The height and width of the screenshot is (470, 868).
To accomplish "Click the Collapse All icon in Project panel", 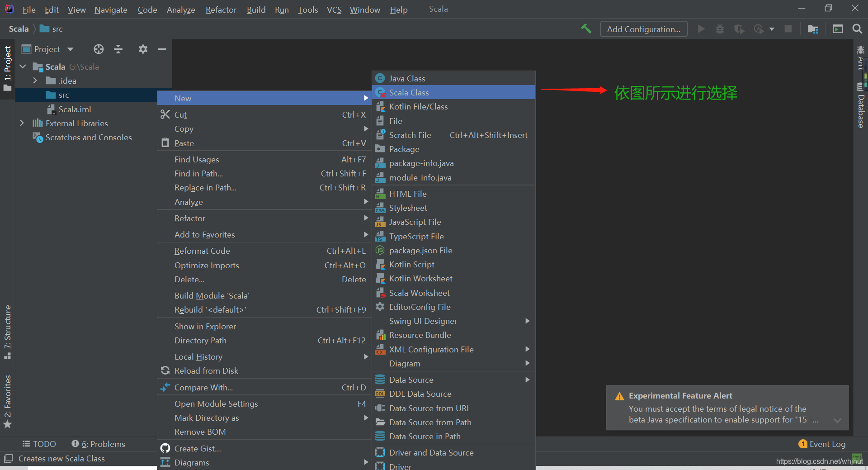I will coord(118,49).
